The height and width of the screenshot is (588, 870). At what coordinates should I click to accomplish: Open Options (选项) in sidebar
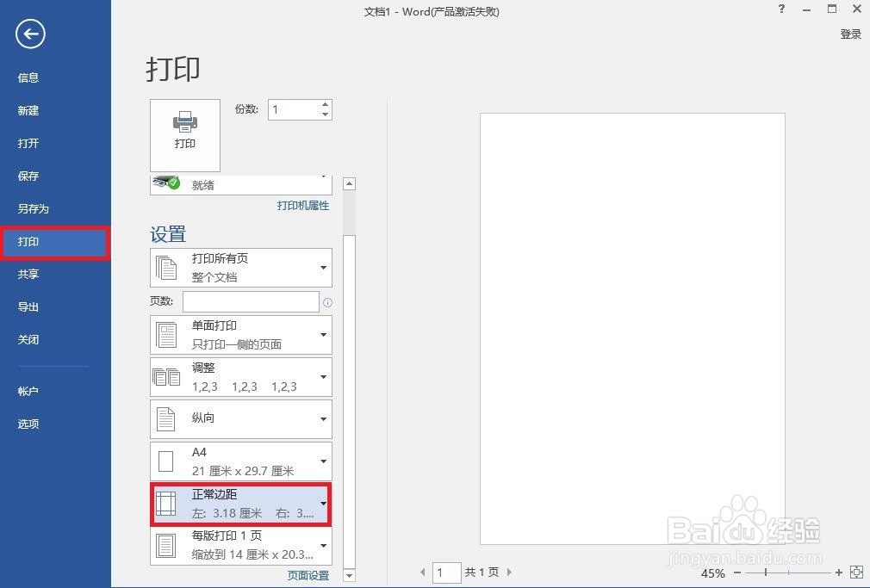coord(28,424)
